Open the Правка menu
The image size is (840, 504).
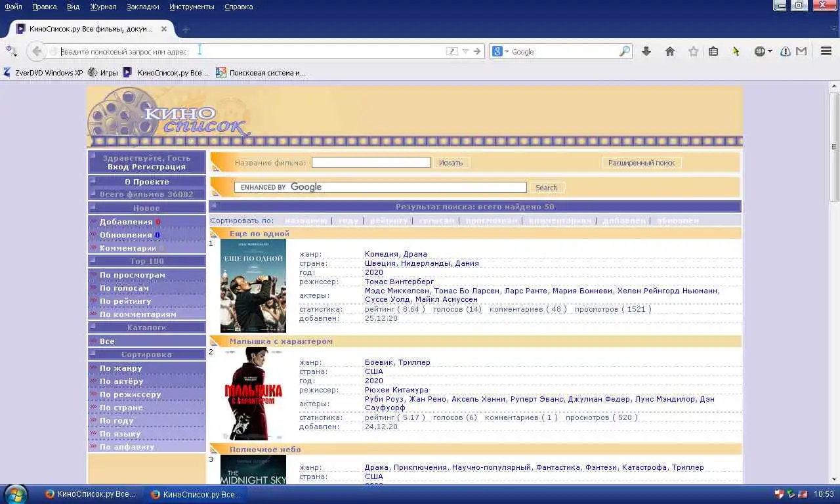point(44,7)
